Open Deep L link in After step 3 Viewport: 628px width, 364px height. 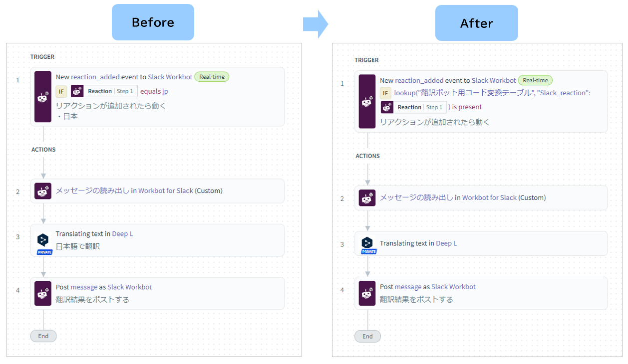click(446, 243)
